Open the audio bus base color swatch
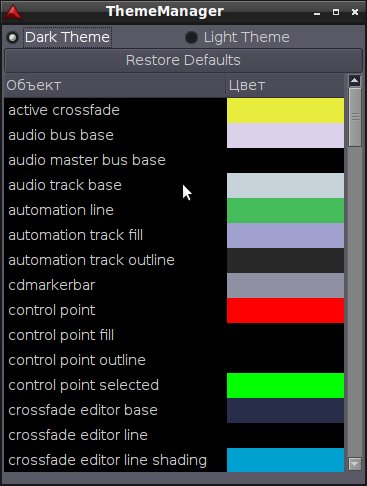367x486 pixels. pyautogui.click(x=285, y=135)
